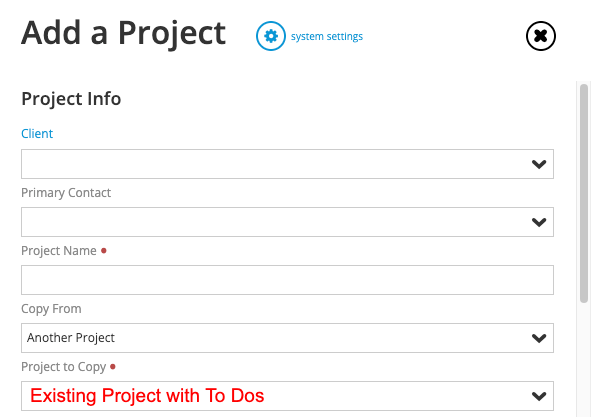The height and width of the screenshot is (417, 591).
Task: Click the Project to Copy label
Action: [64, 367]
